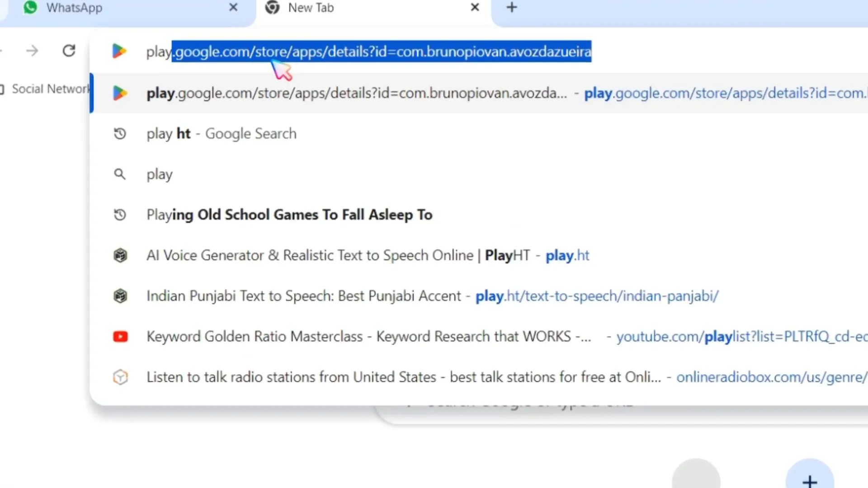This screenshot has height=488, width=868.
Task: Select the play.google.com brunopiovan suggestion
Action: click(x=479, y=93)
